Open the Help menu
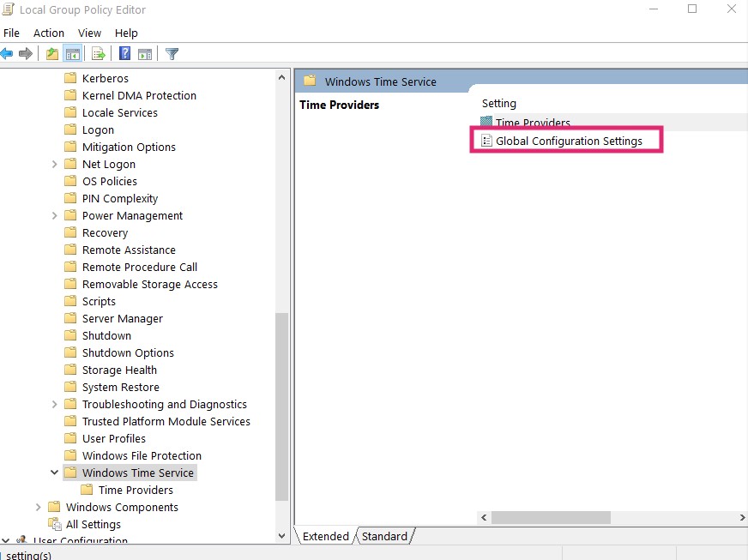Screen dimensions: 748x560 click(x=126, y=33)
